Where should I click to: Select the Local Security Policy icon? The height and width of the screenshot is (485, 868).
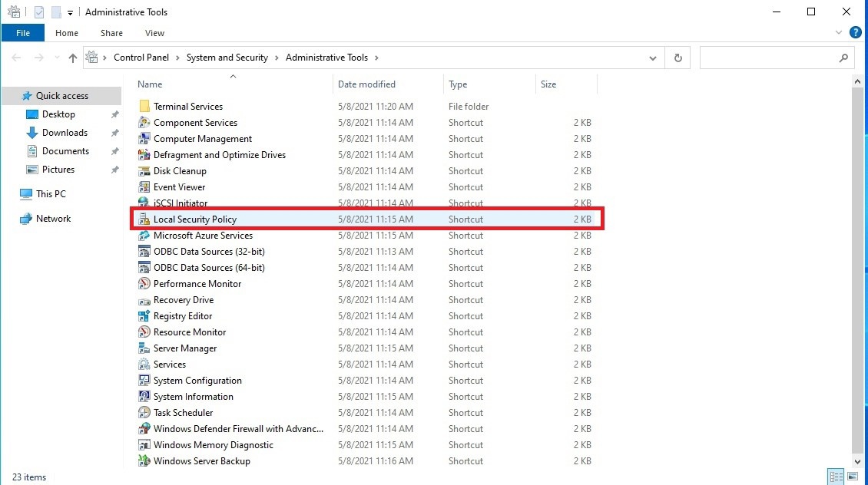pos(144,219)
